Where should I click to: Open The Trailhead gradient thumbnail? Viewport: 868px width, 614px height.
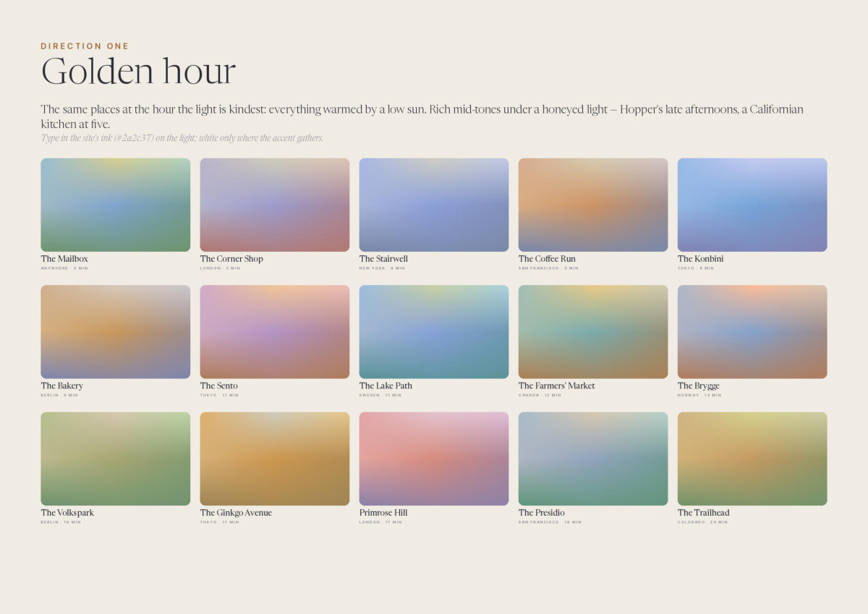(752, 459)
